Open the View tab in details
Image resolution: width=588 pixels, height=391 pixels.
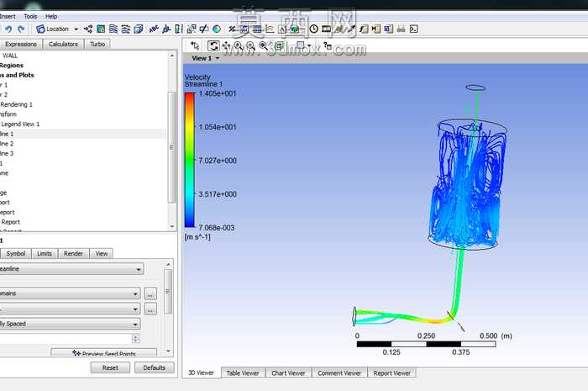[102, 253]
